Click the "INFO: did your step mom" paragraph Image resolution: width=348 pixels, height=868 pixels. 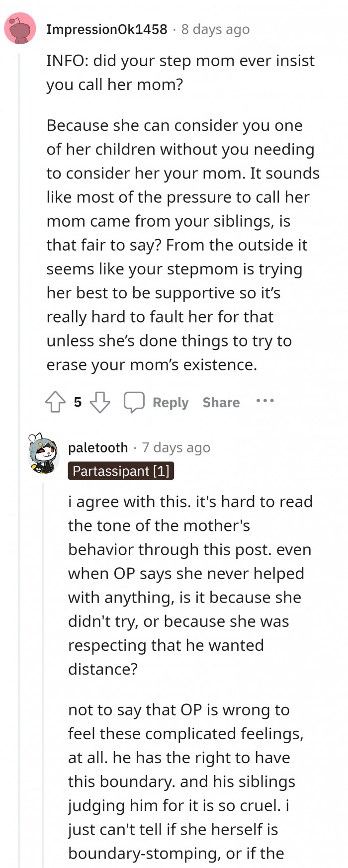pyautogui.click(x=180, y=73)
